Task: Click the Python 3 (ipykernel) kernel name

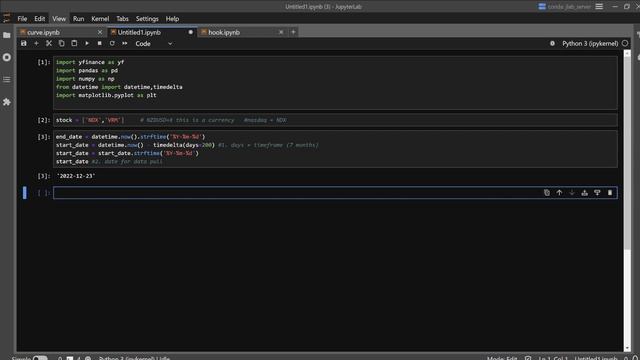Action: pos(590,44)
